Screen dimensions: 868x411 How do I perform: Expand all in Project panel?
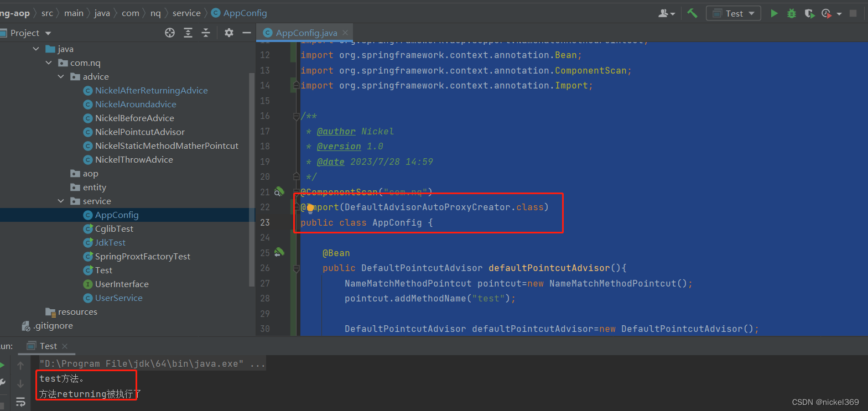point(188,33)
